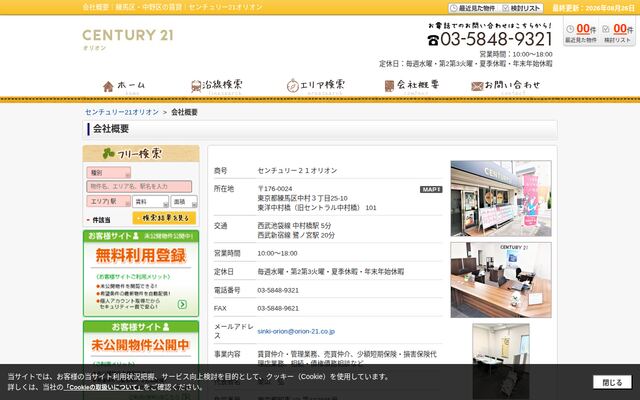Open 最近見た物件 in the top bar
The height and width of the screenshot is (400, 640).
point(473,8)
